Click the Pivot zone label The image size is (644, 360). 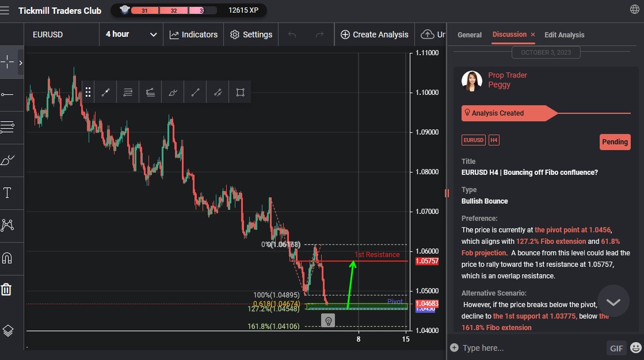click(395, 301)
